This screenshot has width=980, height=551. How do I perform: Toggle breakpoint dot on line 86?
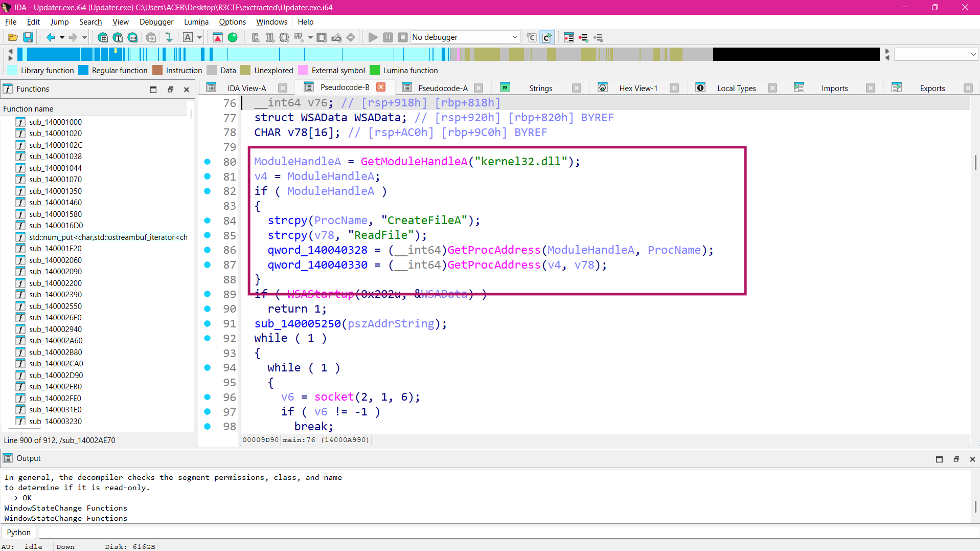[x=208, y=250]
